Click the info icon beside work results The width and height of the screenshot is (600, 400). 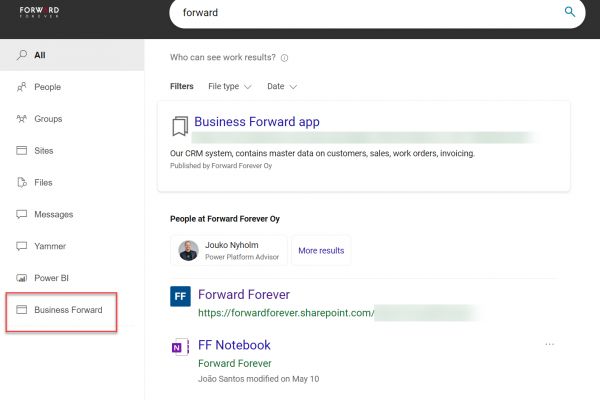(x=285, y=58)
